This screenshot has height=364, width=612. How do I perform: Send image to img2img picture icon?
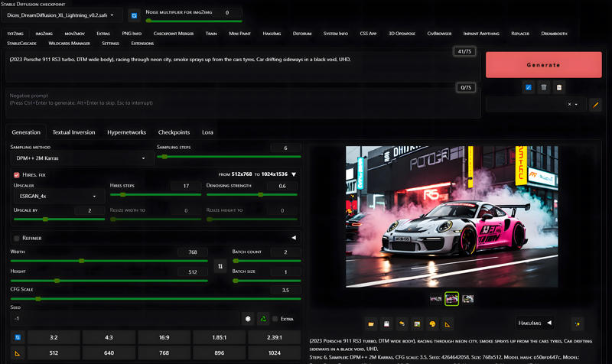coord(417,323)
